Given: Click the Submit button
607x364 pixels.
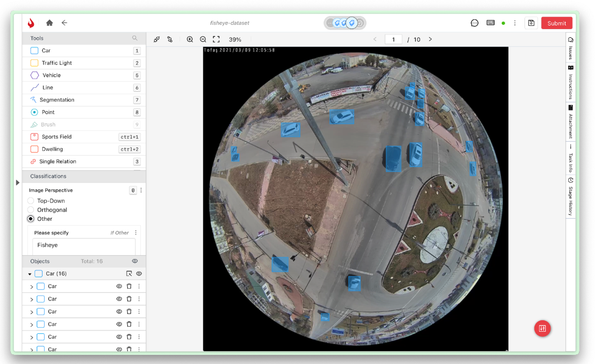Looking at the screenshot, I should [x=556, y=23].
